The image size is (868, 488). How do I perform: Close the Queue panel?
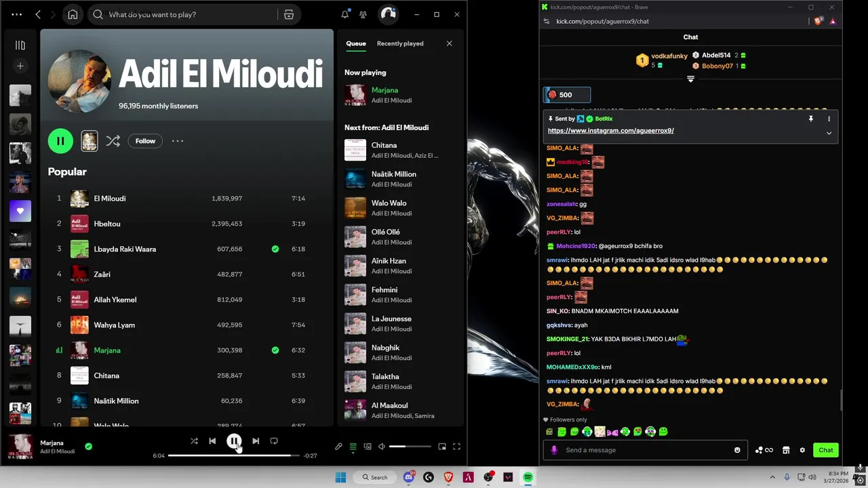449,43
